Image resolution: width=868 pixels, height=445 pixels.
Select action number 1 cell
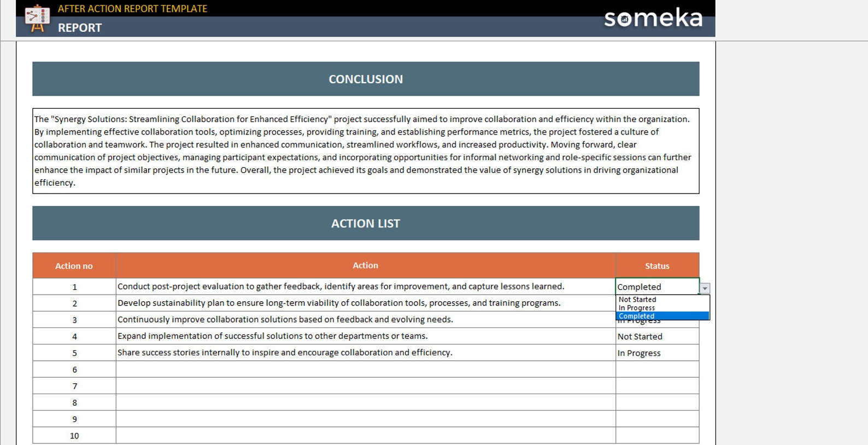(74, 286)
